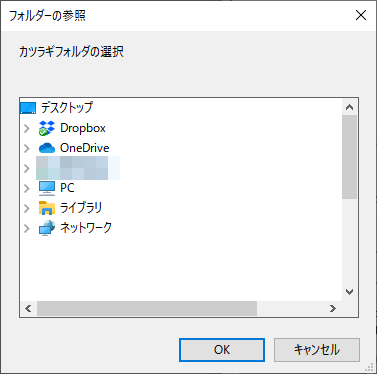Click the Libraries folder icon
This screenshot has height=374, width=377.
tap(47, 208)
